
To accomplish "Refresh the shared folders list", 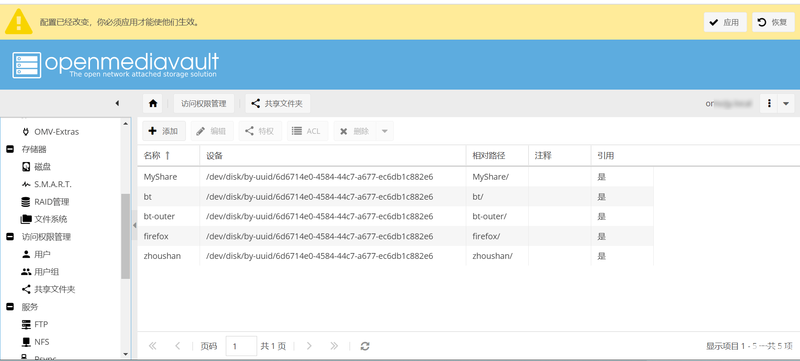I will point(365,346).
